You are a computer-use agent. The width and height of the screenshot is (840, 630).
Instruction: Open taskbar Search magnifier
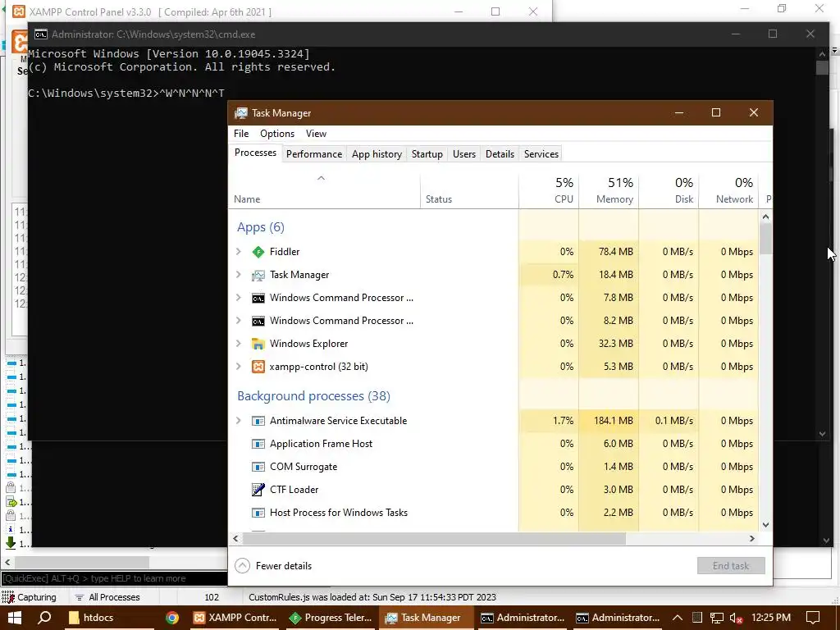click(45, 618)
